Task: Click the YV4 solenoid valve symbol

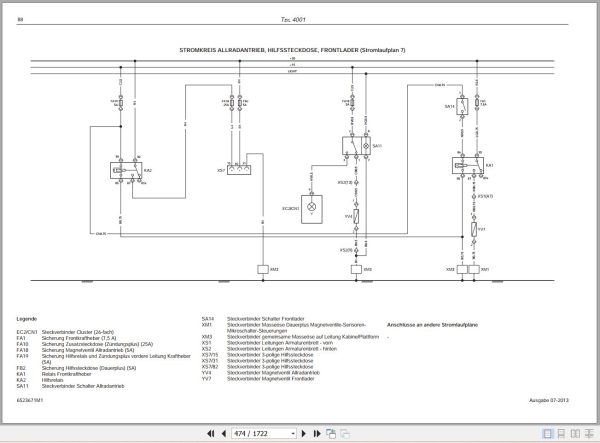Action: coord(356,217)
